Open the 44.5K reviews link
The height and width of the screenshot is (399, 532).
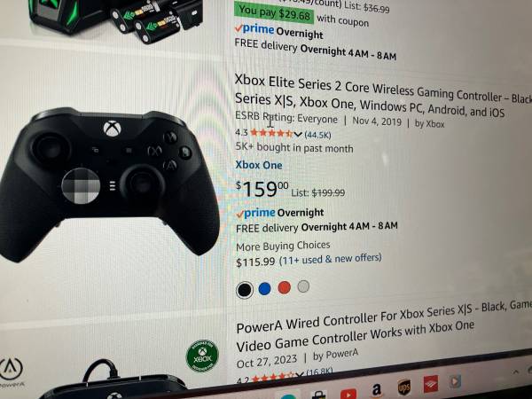point(318,135)
